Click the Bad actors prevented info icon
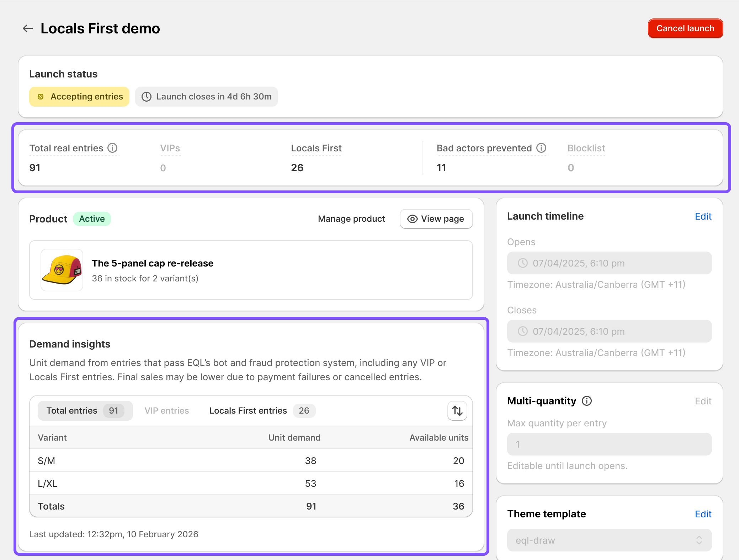This screenshot has height=560, width=739. [x=541, y=148]
